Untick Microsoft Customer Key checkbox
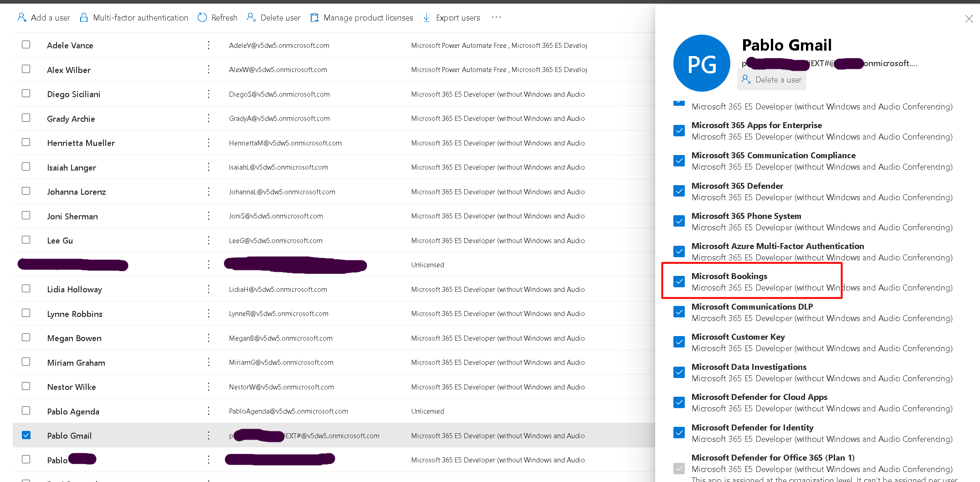This screenshot has width=980, height=482. (x=679, y=342)
